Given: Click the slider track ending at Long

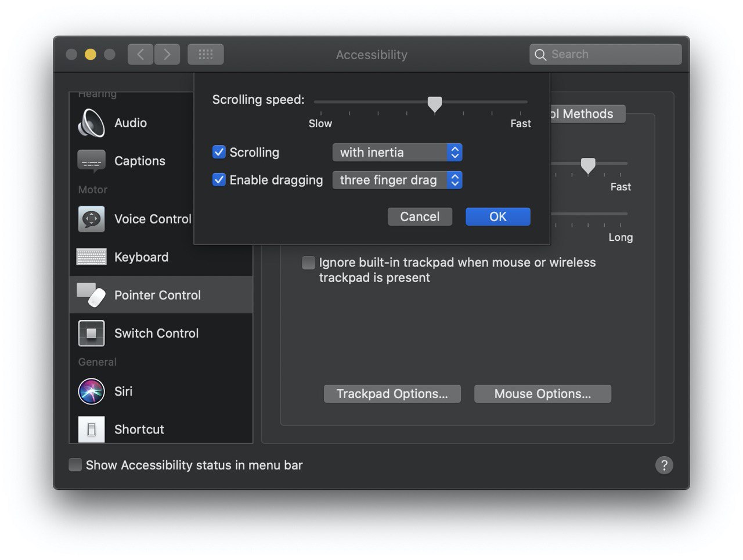Looking at the screenshot, I should coord(589,214).
